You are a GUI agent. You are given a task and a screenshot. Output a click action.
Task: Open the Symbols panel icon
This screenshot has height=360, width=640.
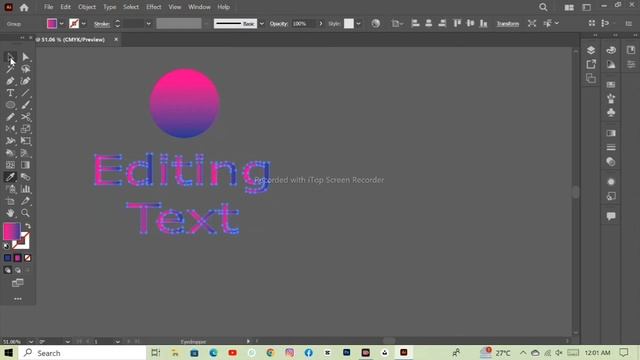(x=611, y=113)
